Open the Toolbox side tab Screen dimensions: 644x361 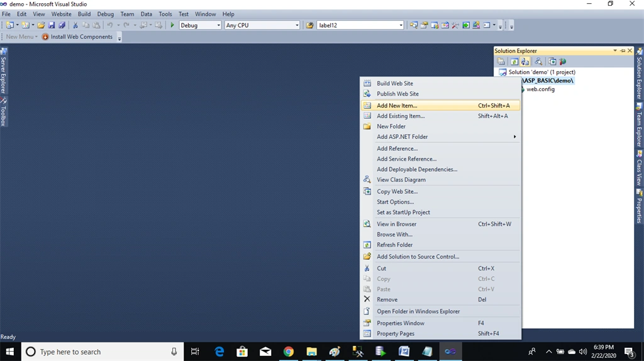3,112
